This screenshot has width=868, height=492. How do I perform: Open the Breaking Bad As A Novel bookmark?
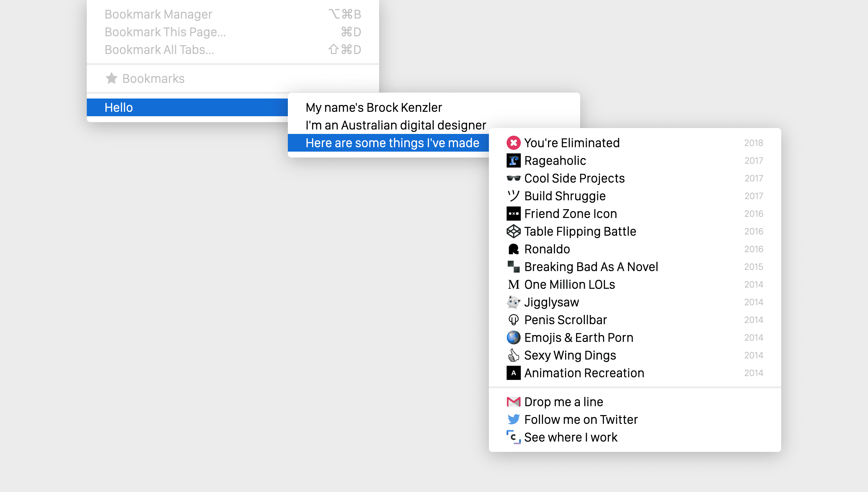(x=591, y=267)
